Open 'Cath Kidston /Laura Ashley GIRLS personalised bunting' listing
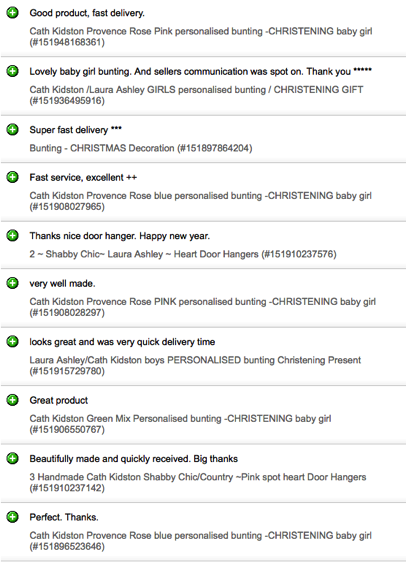This screenshot has height=563, width=406. (x=196, y=95)
